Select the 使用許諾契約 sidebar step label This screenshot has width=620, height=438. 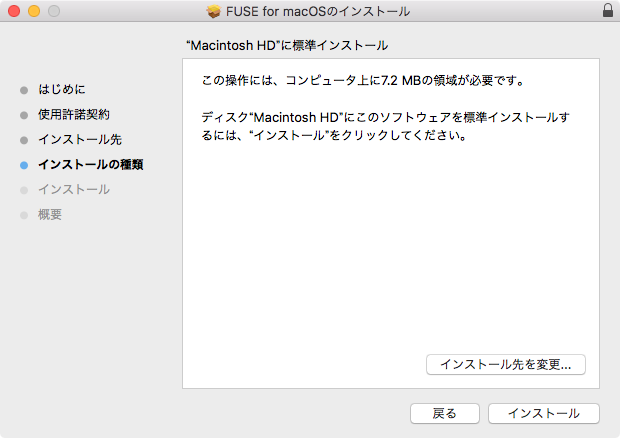click(74, 115)
